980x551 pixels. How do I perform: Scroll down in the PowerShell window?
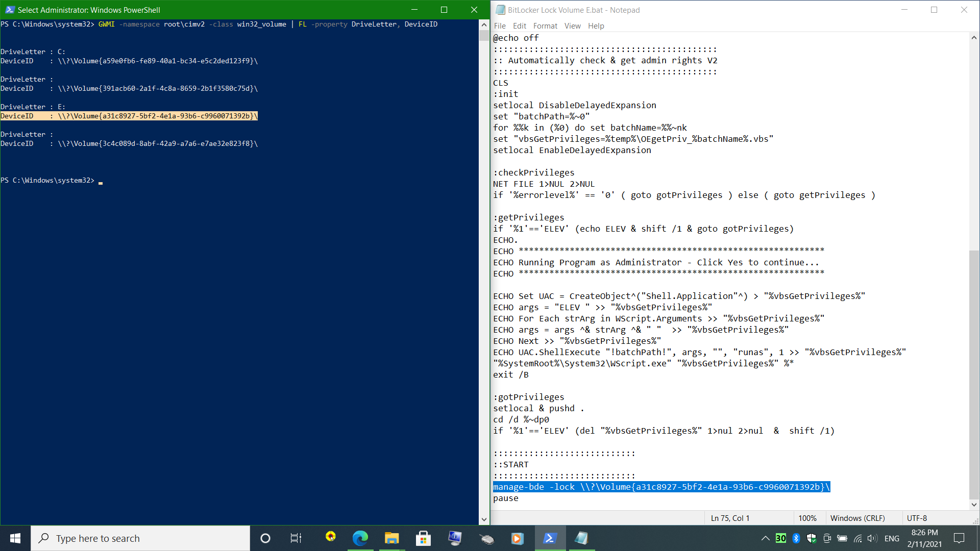pyautogui.click(x=484, y=519)
